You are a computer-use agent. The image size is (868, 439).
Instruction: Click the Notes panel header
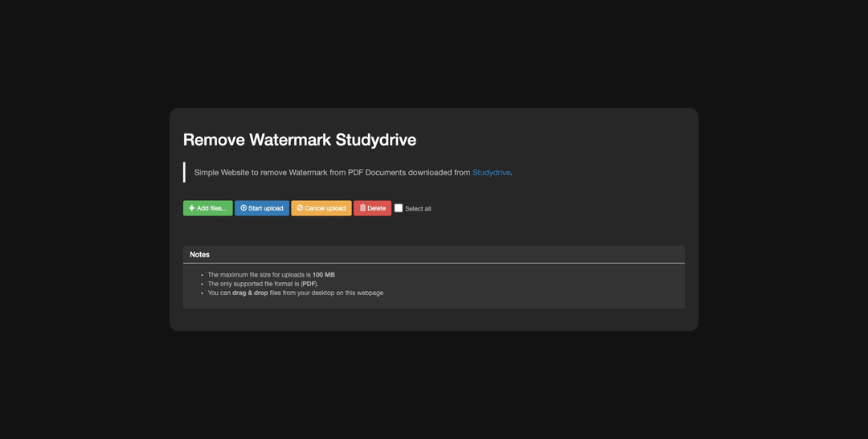point(434,255)
